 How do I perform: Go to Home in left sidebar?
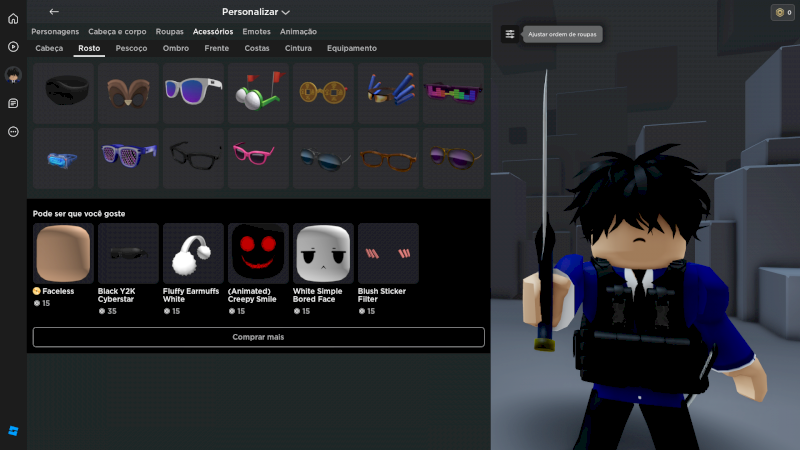13,19
